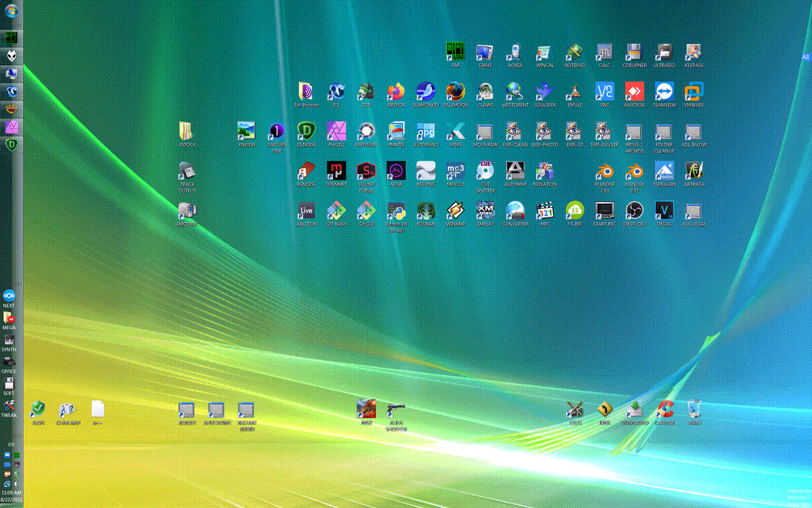Open the MEGA sidebar shortcut
Screen dimensions: 812x508
9,320
